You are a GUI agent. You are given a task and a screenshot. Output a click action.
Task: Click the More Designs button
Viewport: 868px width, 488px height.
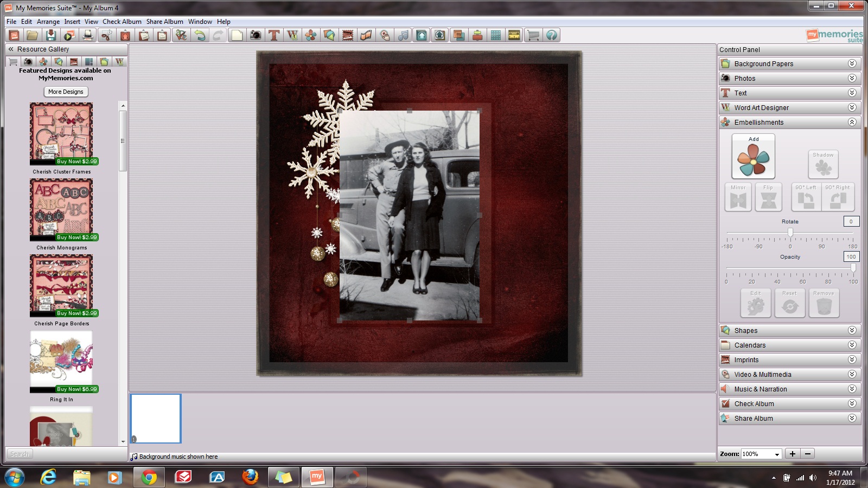pos(66,92)
